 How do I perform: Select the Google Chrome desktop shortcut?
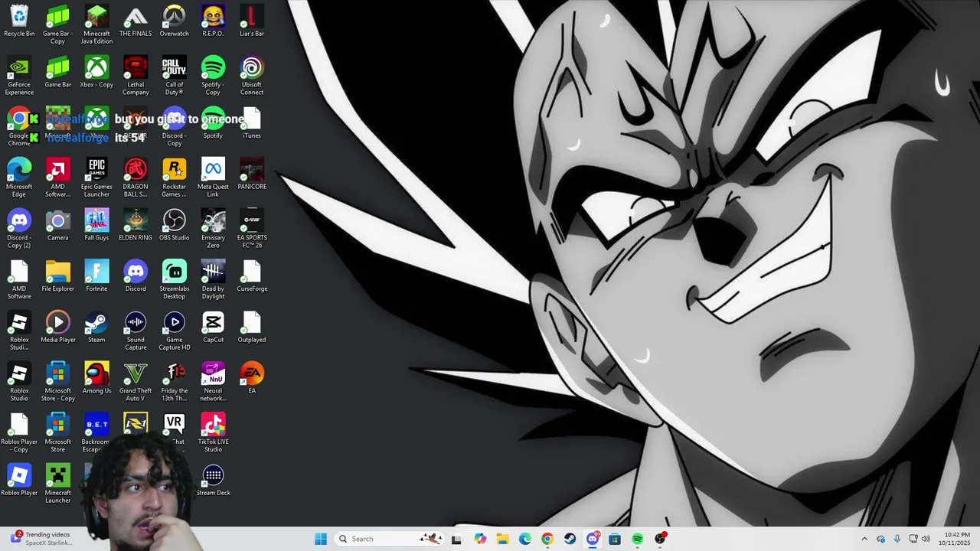19,127
